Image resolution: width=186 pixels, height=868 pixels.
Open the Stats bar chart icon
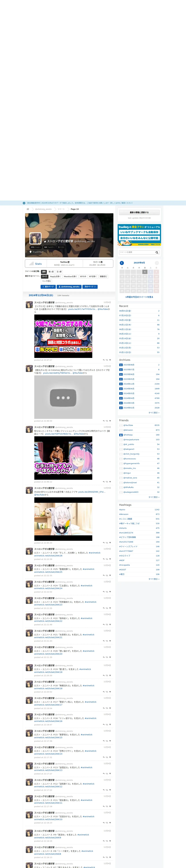tap(31, 263)
